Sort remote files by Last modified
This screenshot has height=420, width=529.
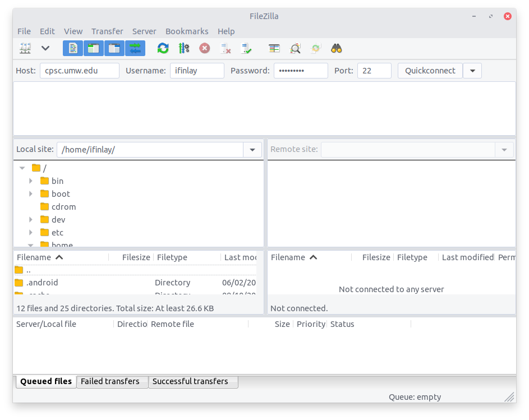467,257
